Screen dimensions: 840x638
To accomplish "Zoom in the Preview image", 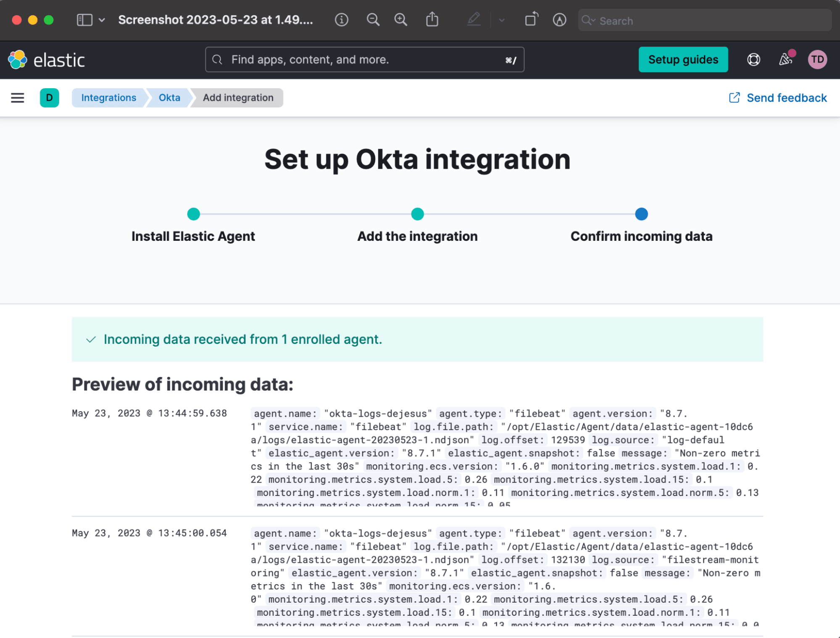I will [x=400, y=20].
